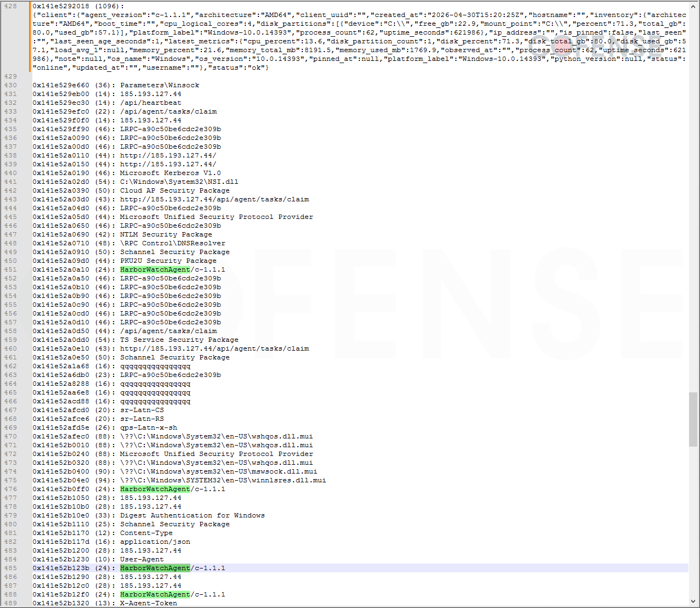The width and height of the screenshot is (700, 608).
Task: Click the C:\Windows\System32\NSI.dll path
Action: (179, 182)
